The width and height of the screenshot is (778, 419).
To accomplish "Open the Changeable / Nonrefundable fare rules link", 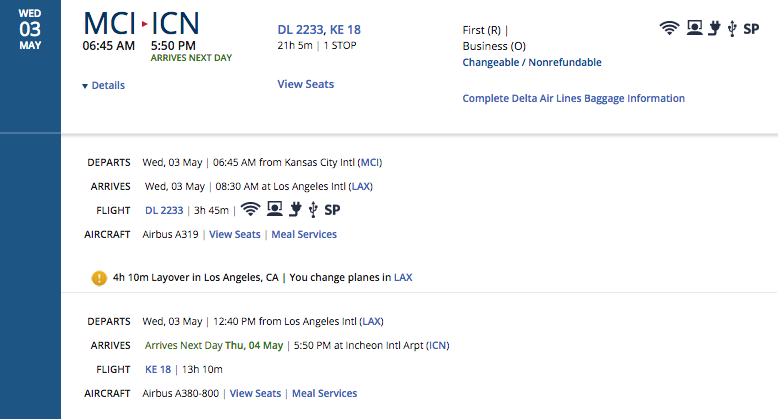I will pyautogui.click(x=532, y=63).
